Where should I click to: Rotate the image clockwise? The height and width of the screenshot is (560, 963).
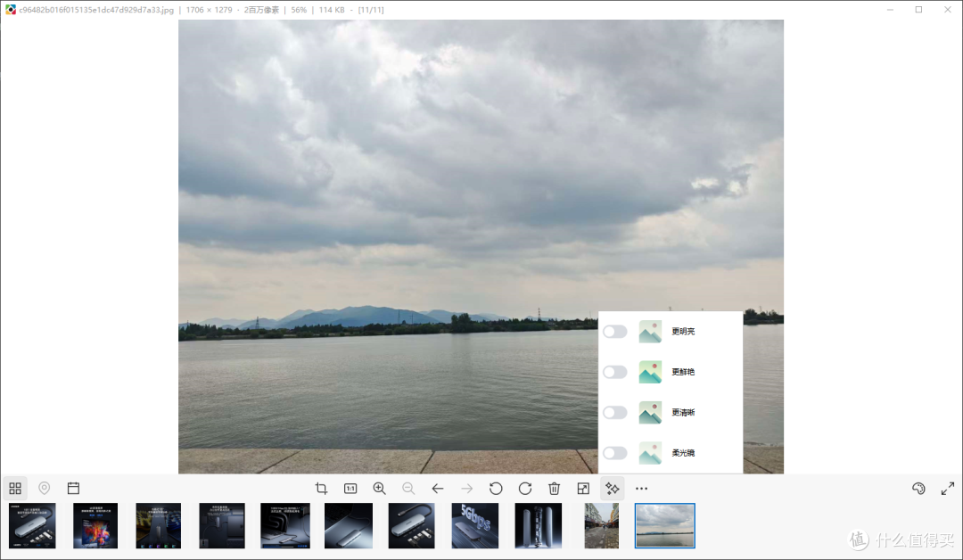[525, 488]
